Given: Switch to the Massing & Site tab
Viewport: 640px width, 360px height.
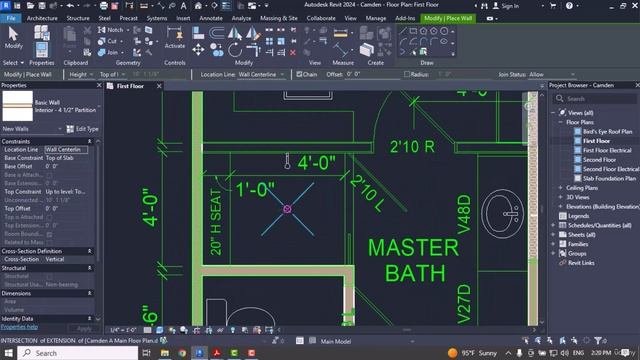Looking at the screenshot, I should 279,18.
